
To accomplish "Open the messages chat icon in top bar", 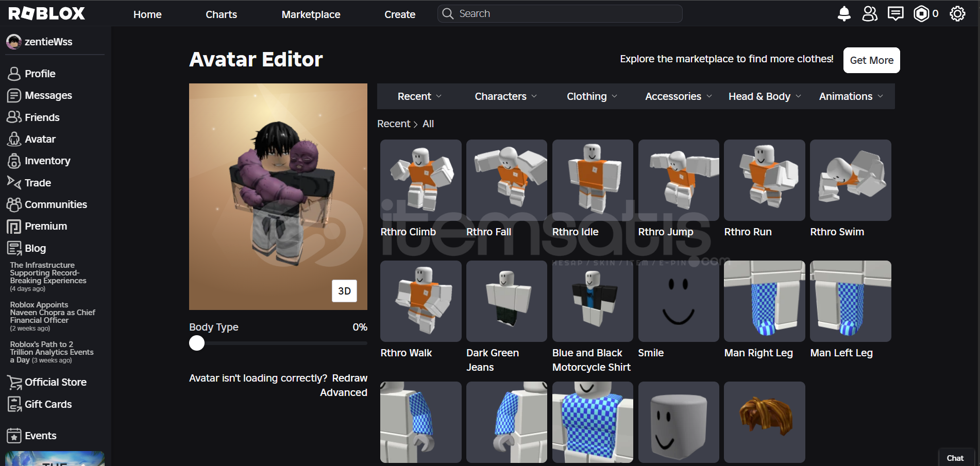I will coord(895,14).
